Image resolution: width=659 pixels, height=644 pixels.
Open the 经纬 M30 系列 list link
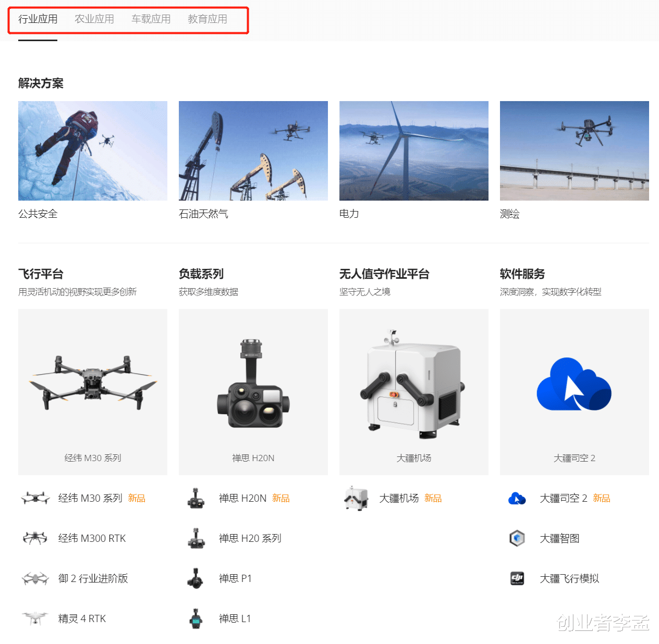point(90,498)
